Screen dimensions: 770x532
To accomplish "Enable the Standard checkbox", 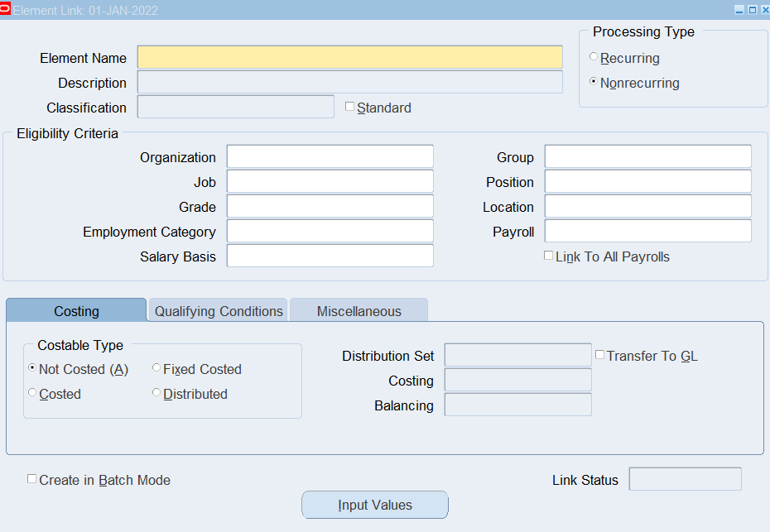I will click(349, 107).
